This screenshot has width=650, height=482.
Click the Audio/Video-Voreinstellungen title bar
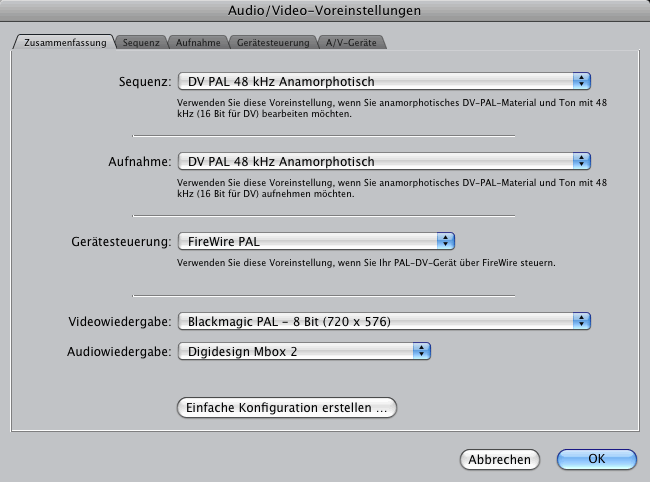click(x=325, y=10)
